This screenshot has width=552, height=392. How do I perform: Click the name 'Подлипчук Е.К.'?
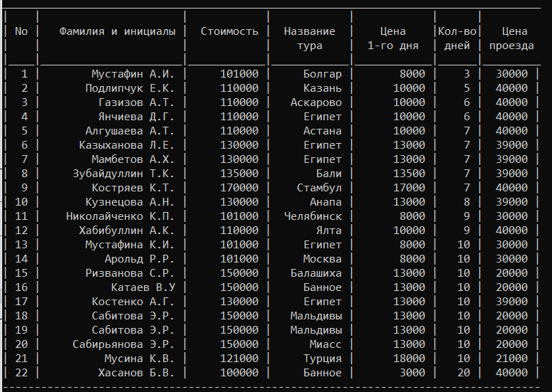pos(130,88)
